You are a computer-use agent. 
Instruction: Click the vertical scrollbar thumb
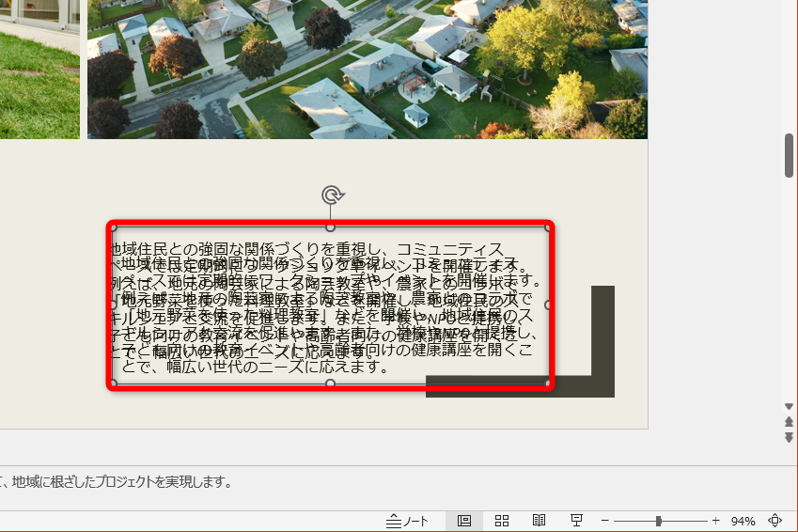pos(789,155)
